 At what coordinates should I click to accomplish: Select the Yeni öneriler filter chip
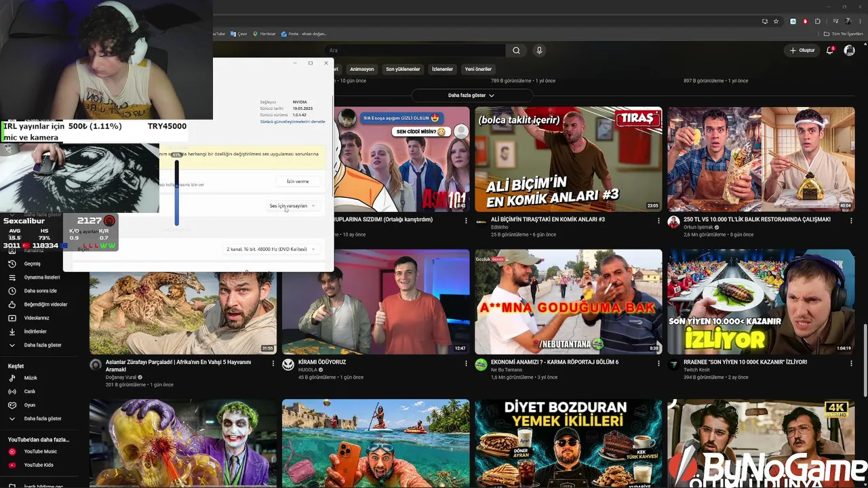[478, 69]
